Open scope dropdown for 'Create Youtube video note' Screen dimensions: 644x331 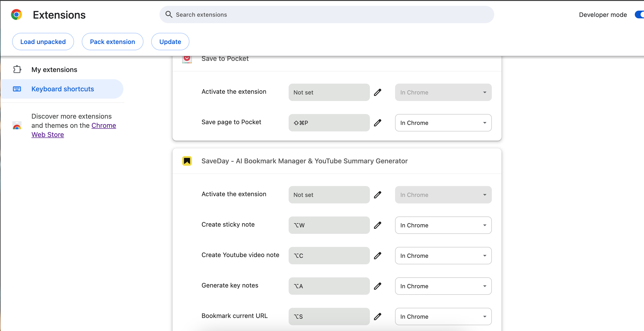click(x=443, y=256)
